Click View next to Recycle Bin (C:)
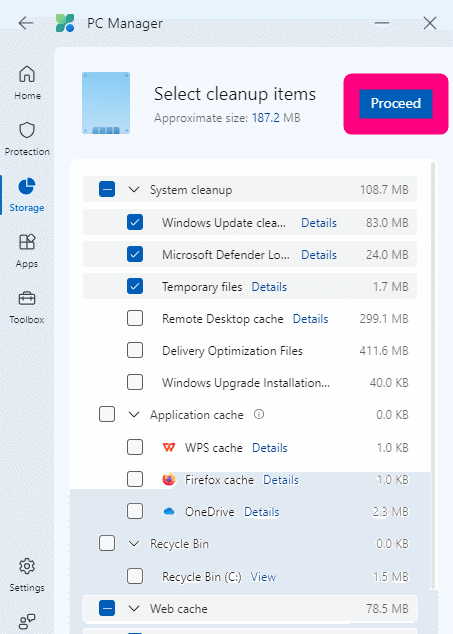Screen dimensions: 453x634 [263, 577]
